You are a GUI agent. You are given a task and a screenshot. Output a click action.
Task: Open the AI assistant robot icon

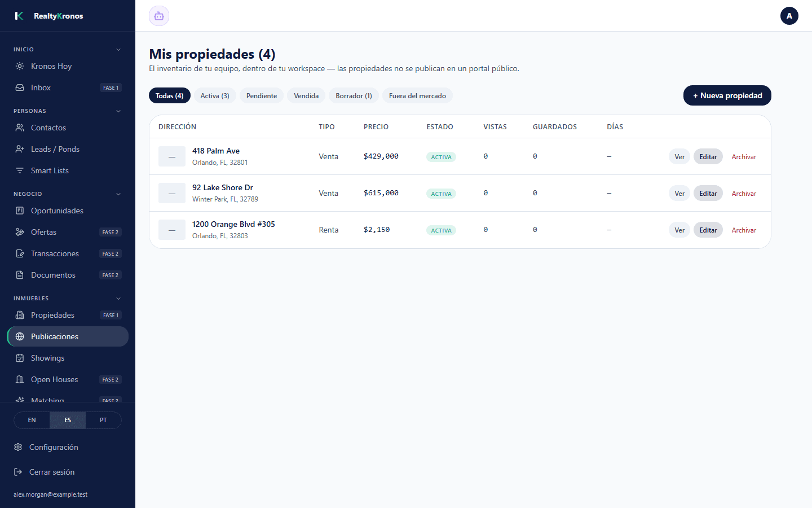tap(159, 16)
